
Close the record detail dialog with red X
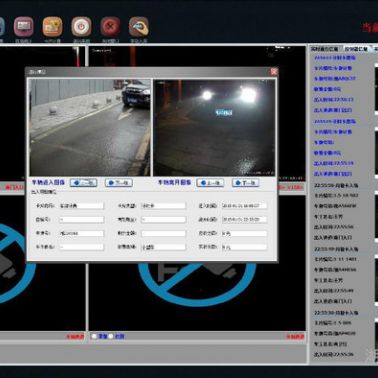274,71
